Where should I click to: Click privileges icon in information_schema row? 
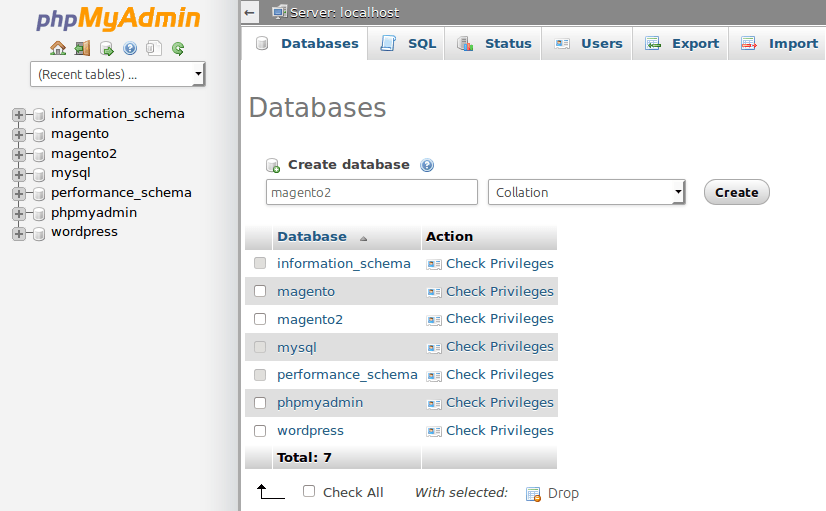pos(434,264)
